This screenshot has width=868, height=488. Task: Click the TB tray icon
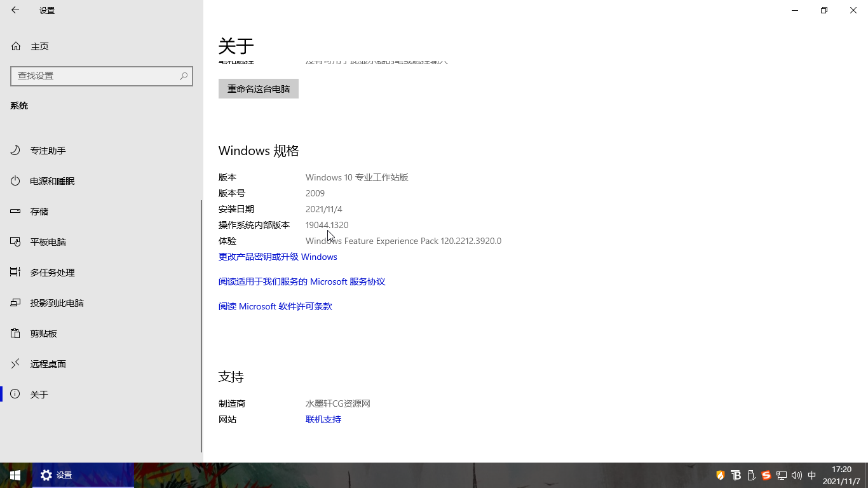click(736, 475)
